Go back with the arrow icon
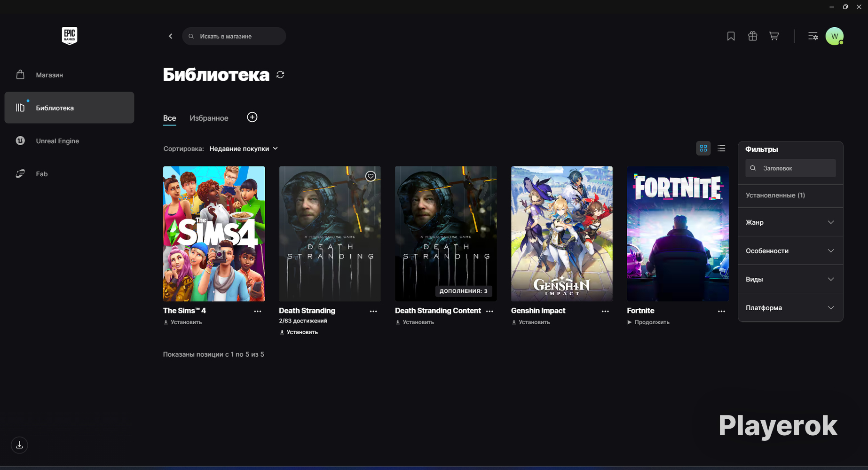 click(171, 36)
